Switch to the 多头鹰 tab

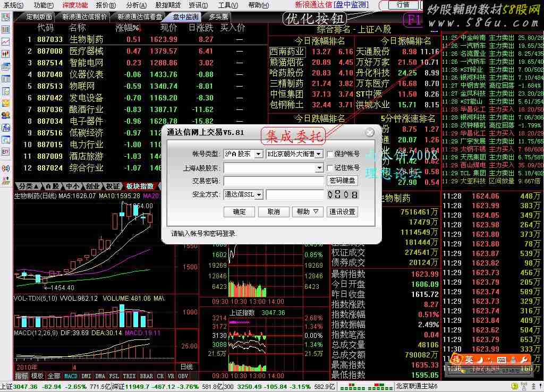218,16
